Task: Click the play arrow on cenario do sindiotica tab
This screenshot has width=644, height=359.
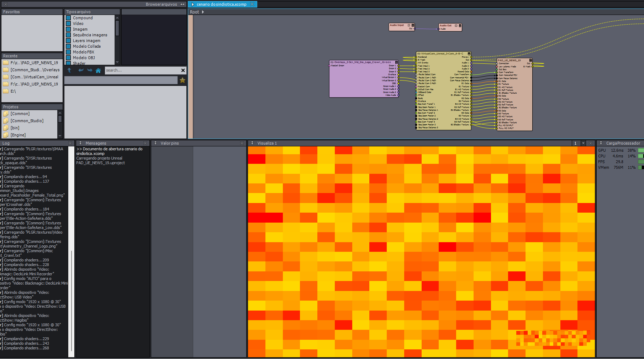Action: click(192, 4)
